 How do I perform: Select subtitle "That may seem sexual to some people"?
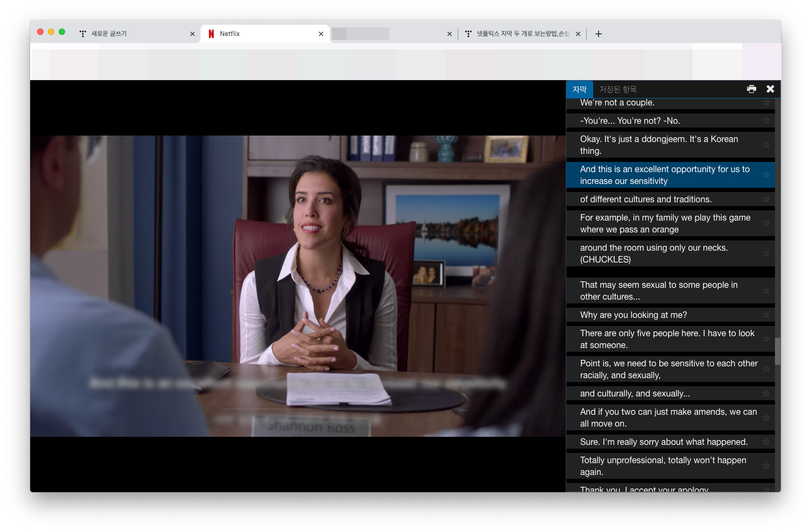[670, 290]
